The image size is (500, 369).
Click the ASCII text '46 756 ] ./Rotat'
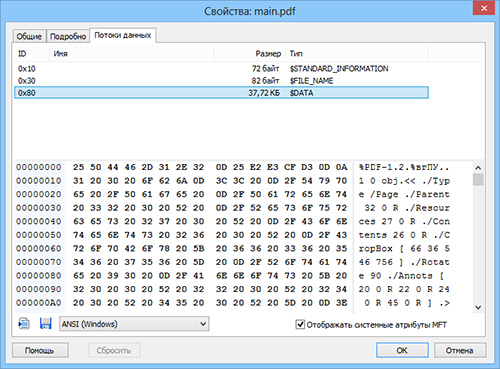click(404, 262)
